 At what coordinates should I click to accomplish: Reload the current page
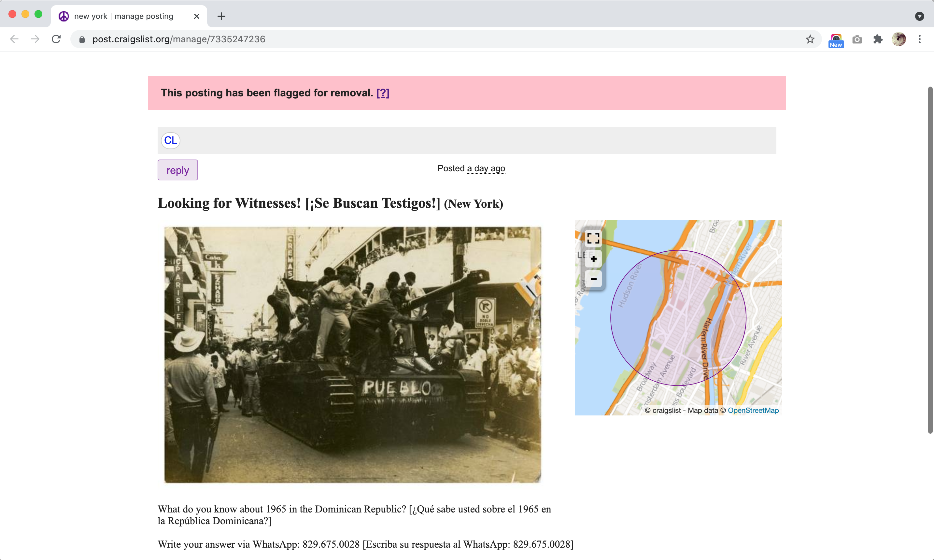56,39
